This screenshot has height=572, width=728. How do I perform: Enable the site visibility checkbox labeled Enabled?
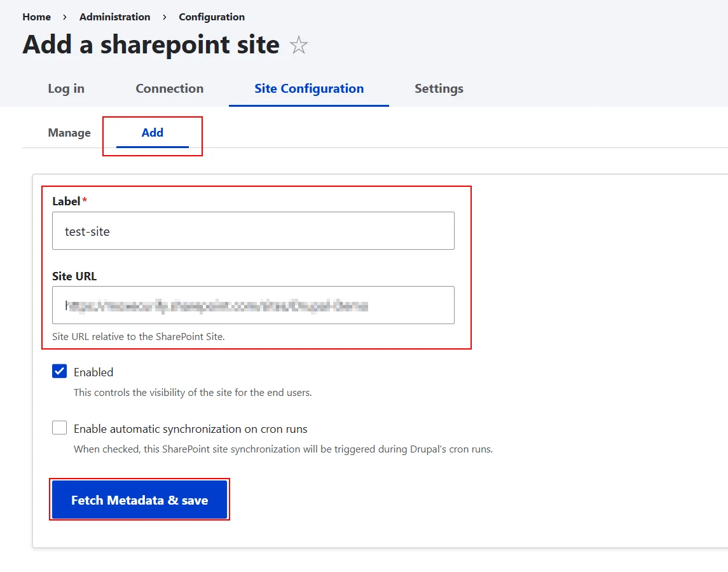(x=59, y=371)
